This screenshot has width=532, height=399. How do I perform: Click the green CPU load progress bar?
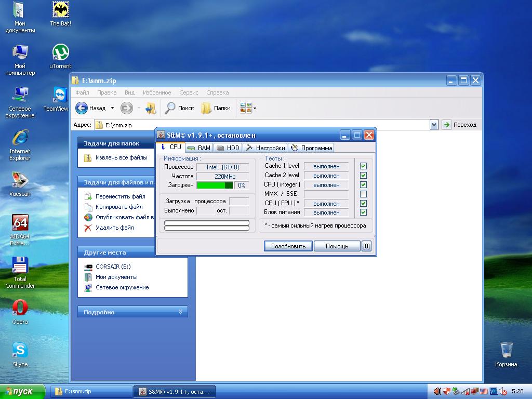(214, 185)
